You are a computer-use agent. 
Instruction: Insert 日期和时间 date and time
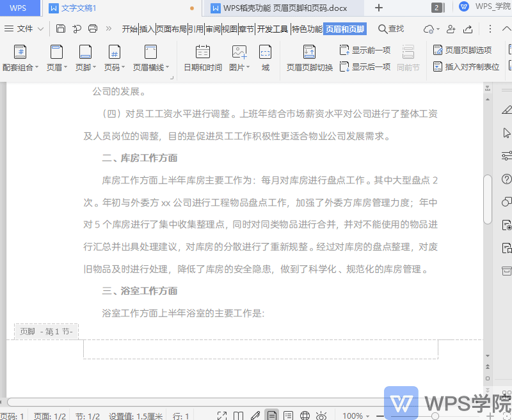tap(203, 58)
